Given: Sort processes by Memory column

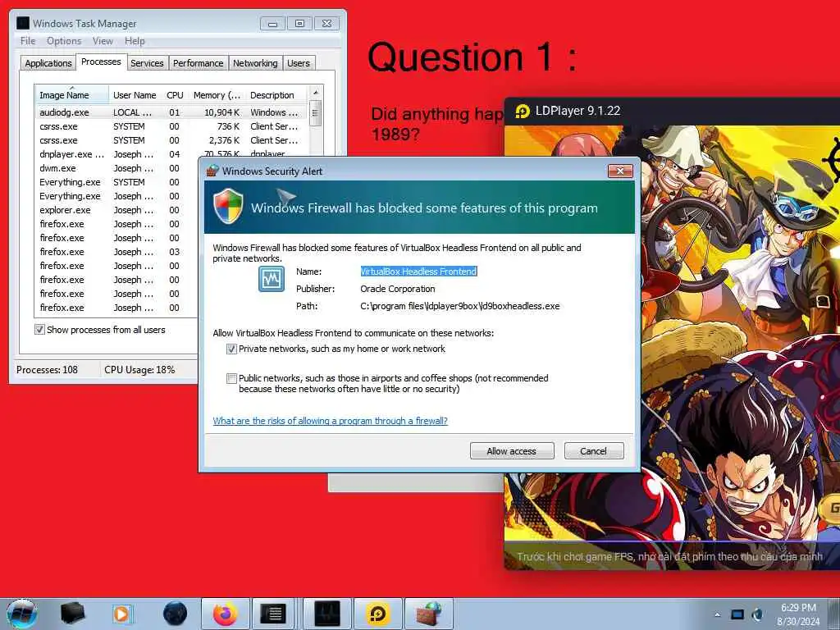Looking at the screenshot, I should pyautogui.click(x=217, y=95).
